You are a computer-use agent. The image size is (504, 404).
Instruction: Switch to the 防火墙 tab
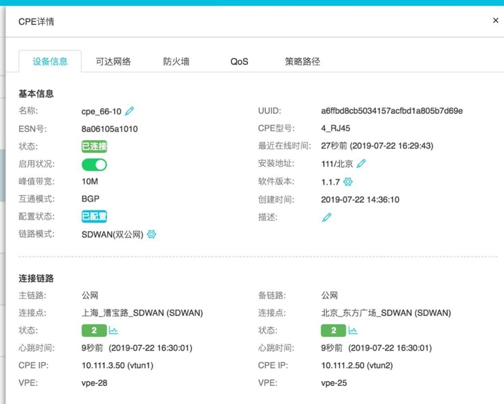(176, 62)
